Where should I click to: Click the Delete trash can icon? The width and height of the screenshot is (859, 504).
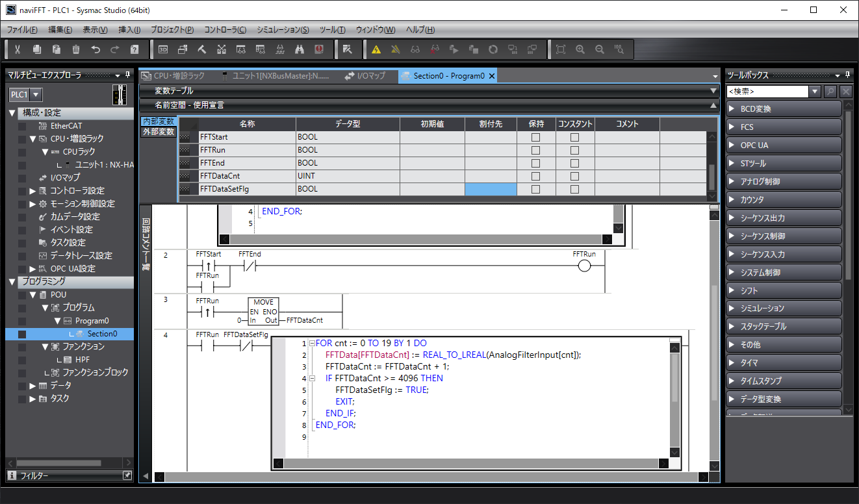point(76,49)
